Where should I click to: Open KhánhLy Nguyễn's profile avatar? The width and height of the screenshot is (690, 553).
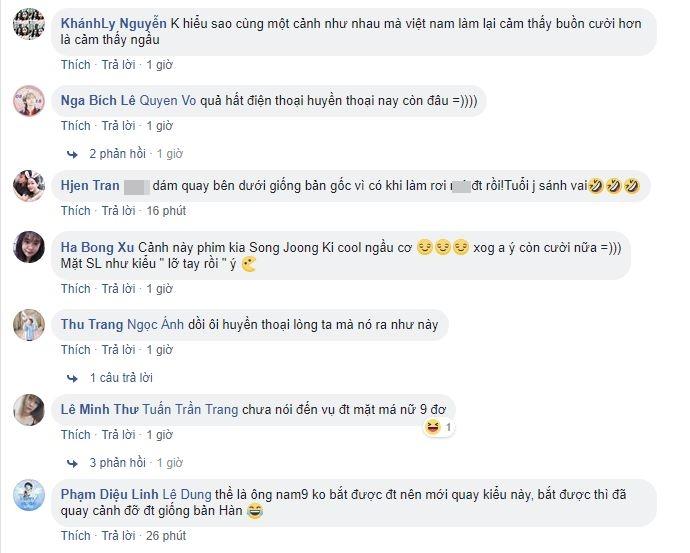point(29,24)
